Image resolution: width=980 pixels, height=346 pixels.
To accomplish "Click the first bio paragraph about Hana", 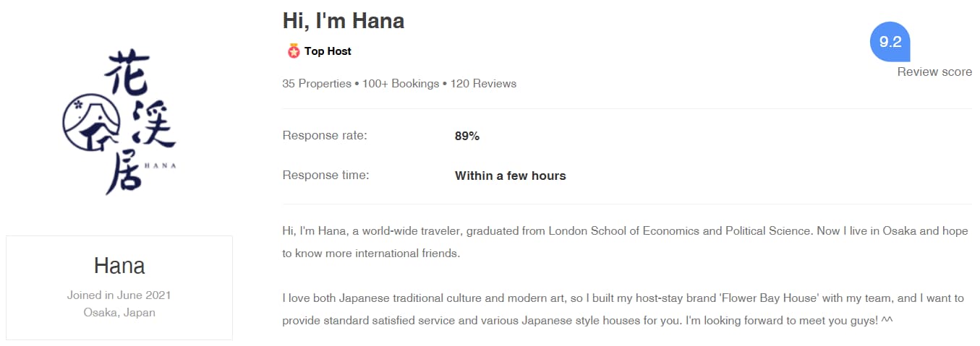I will (626, 243).
